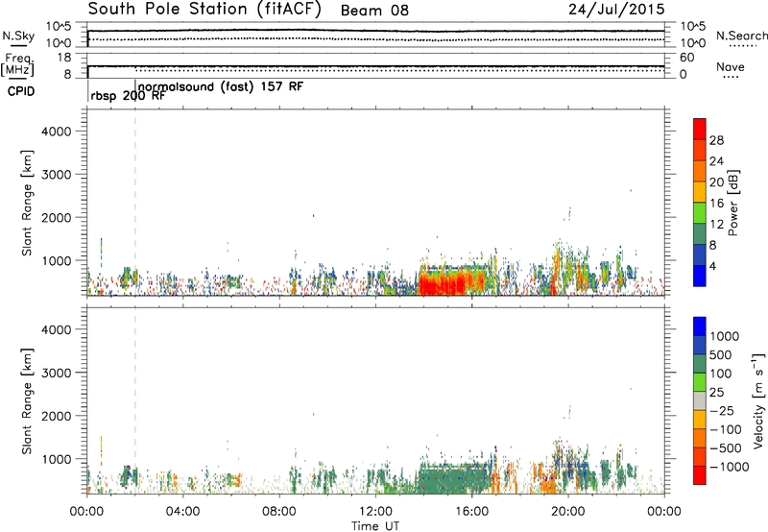The width and height of the screenshot is (768, 532).
Task: Select the gray segment of Velocity color bar
Action: 700,400
